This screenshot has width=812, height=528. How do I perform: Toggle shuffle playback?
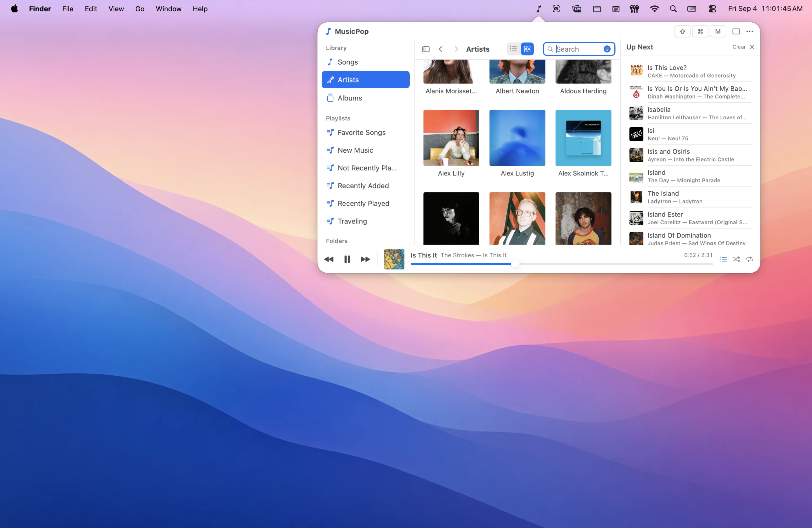736,260
